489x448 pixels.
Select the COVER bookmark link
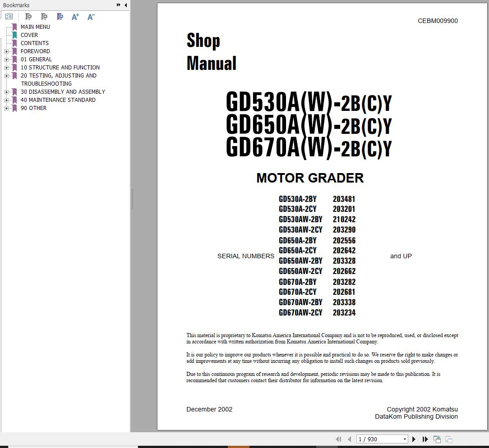click(29, 35)
